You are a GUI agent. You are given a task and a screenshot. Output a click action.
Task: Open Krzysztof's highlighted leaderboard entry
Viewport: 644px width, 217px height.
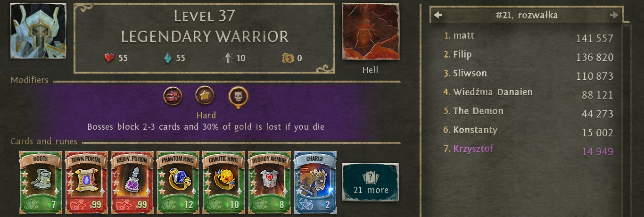point(528,150)
